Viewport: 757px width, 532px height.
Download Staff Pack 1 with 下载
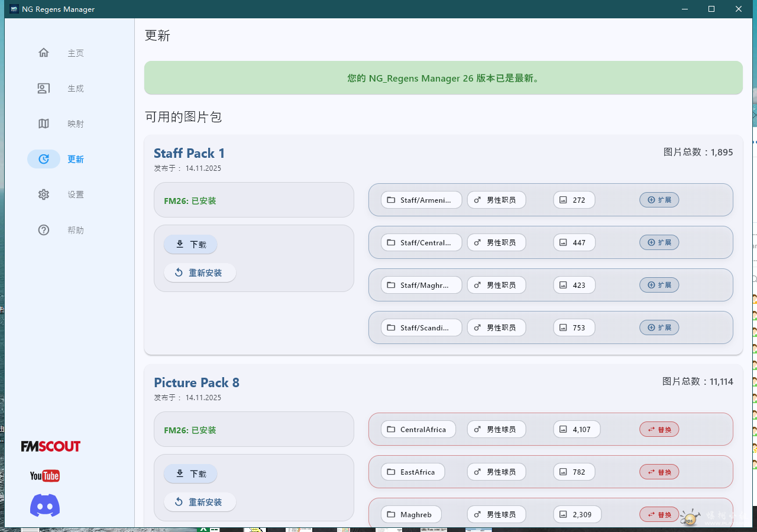(190, 244)
